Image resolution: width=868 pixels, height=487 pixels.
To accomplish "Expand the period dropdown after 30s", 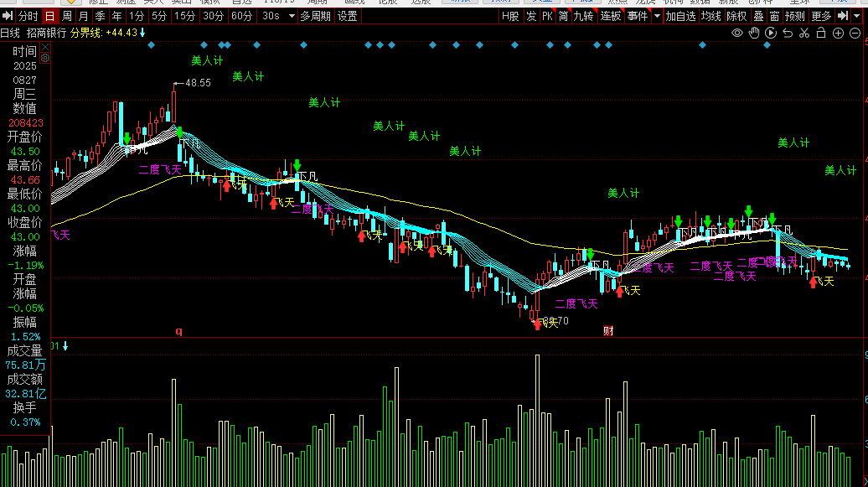I will point(292,16).
